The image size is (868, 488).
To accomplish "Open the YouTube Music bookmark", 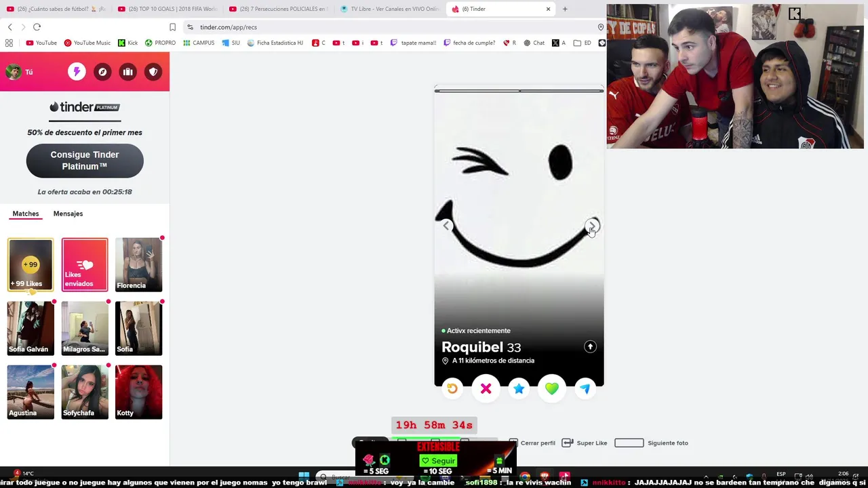I will [87, 43].
